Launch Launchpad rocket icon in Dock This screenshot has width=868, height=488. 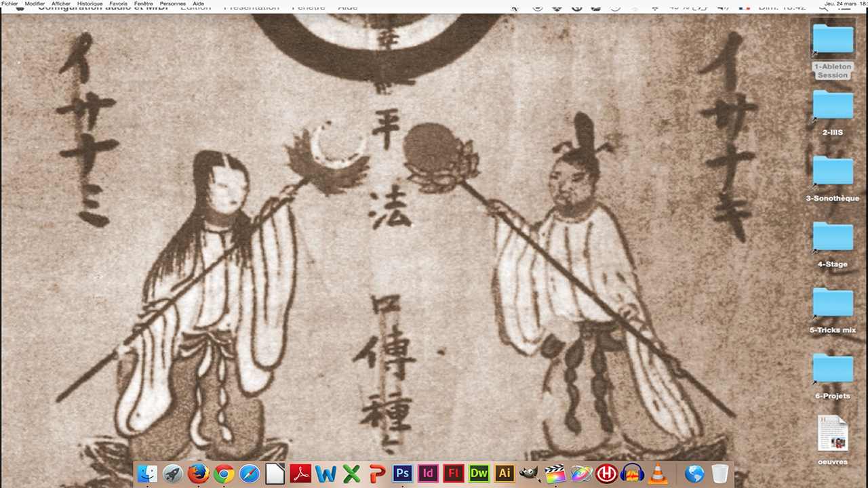(173, 474)
